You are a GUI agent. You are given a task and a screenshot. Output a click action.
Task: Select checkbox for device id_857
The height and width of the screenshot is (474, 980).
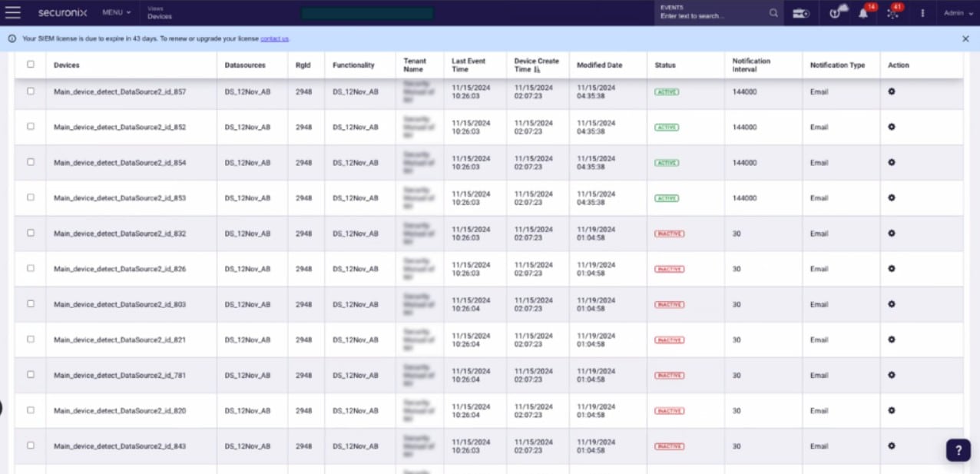tap(31, 91)
